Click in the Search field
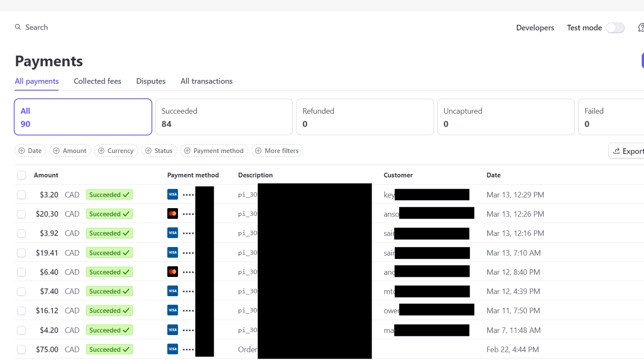Image resolution: width=644 pixels, height=362 pixels. [37, 27]
